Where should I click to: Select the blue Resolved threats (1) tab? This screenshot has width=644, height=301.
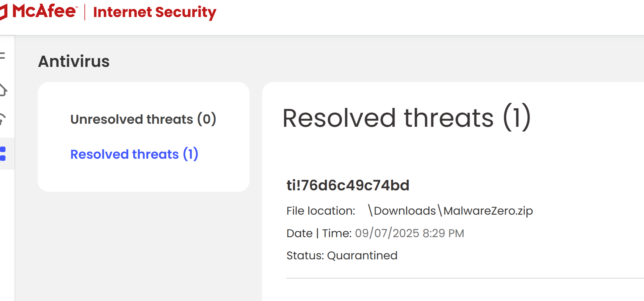134,154
